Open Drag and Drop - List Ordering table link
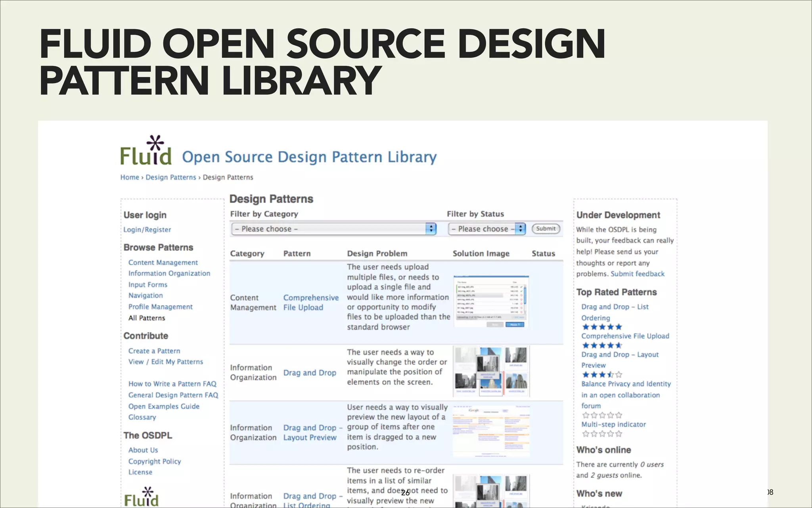Image resolution: width=812 pixels, height=508 pixels. click(x=312, y=501)
